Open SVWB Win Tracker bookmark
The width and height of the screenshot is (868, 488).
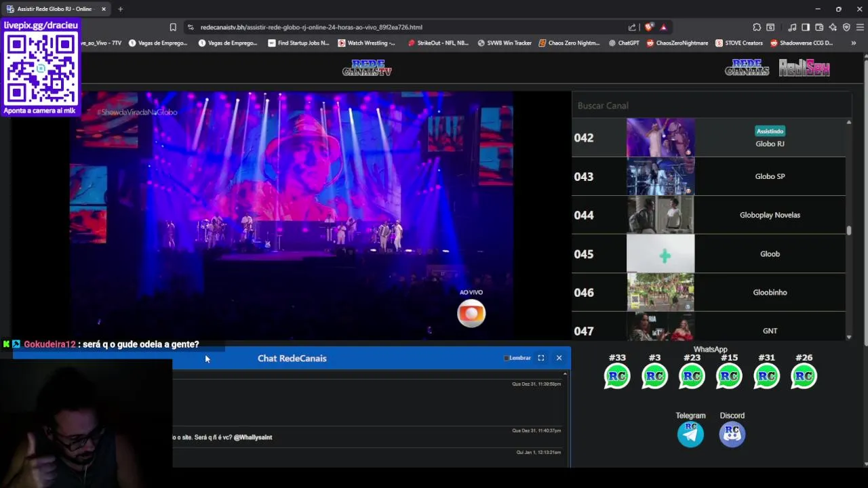point(505,43)
